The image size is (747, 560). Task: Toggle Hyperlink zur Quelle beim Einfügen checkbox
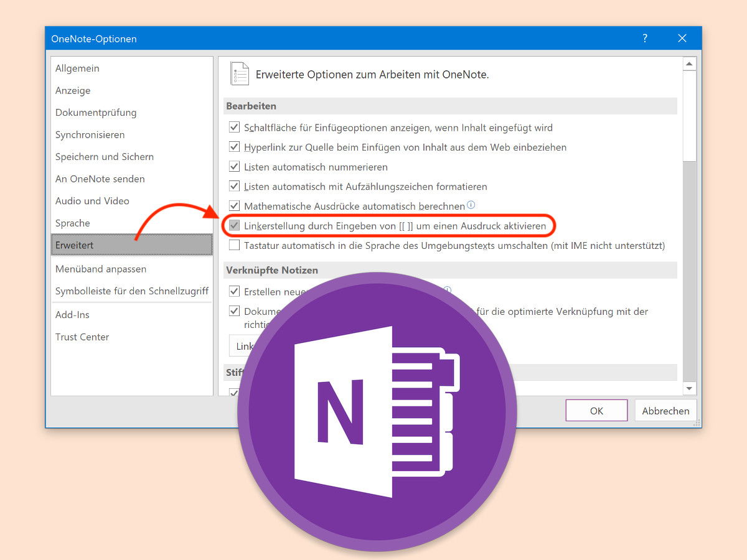(234, 147)
